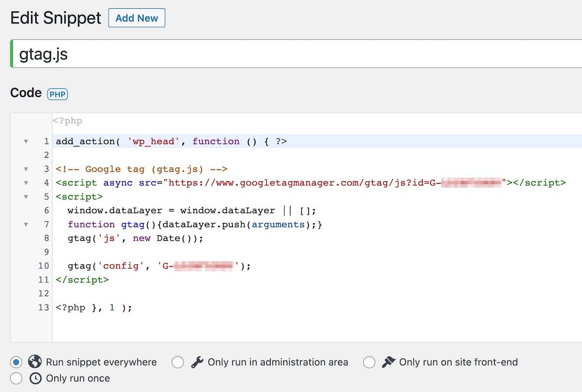Select the Run snippet everywhere radio button
582x392 pixels.
[16, 362]
